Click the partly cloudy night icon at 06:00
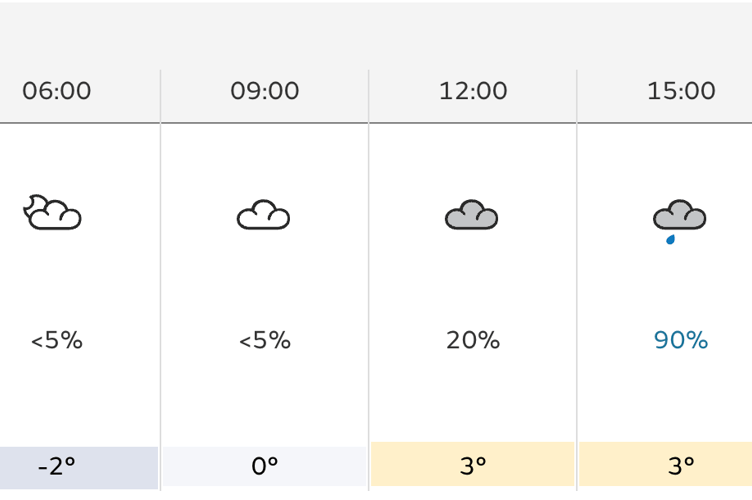The image size is (752, 500). click(x=52, y=212)
